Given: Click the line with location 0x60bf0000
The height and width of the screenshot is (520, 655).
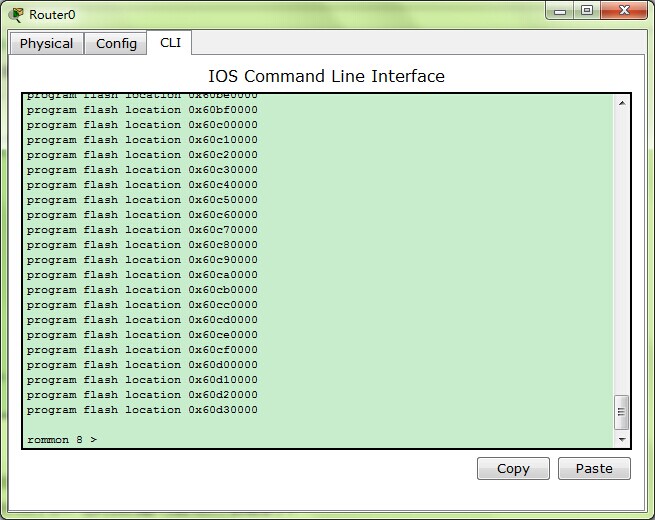Looking at the screenshot, I should coord(142,110).
